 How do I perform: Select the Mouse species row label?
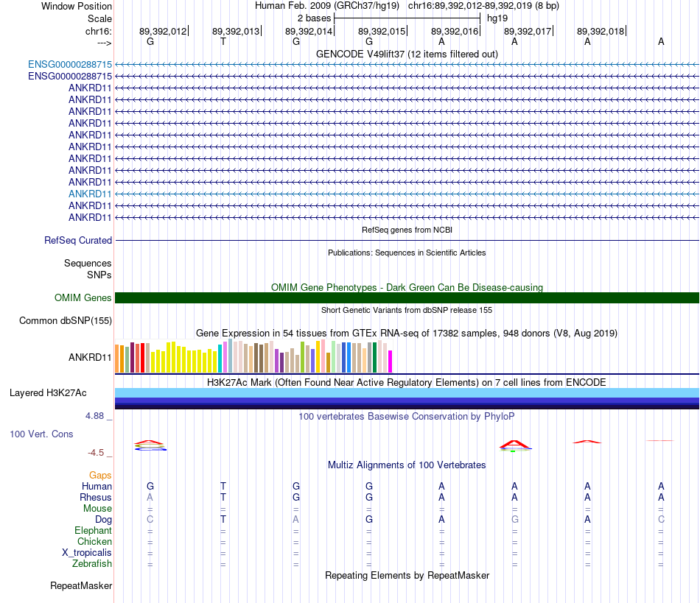tap(97, 509)
